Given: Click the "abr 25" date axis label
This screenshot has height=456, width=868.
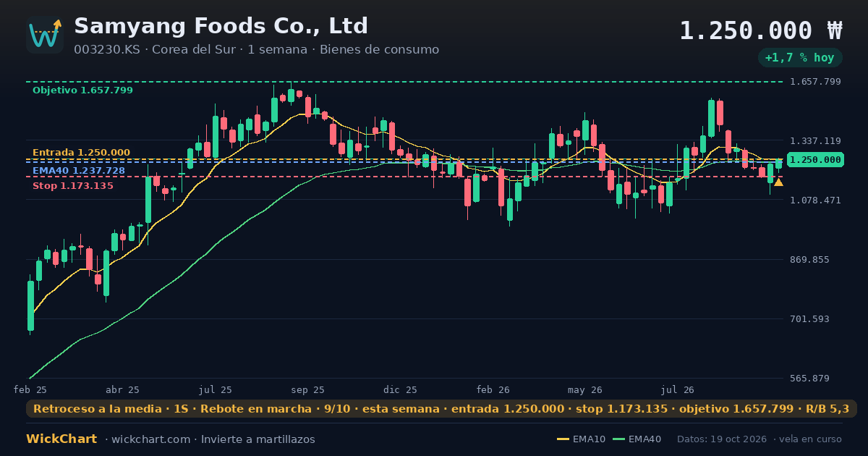Looking at the screenshot, I should point(122,390).
